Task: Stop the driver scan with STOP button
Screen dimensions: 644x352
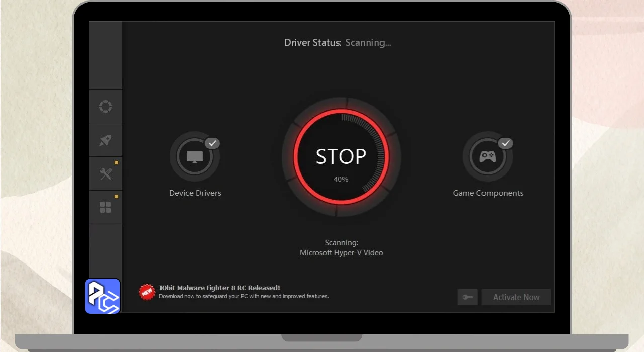Action: click(341, 156)
